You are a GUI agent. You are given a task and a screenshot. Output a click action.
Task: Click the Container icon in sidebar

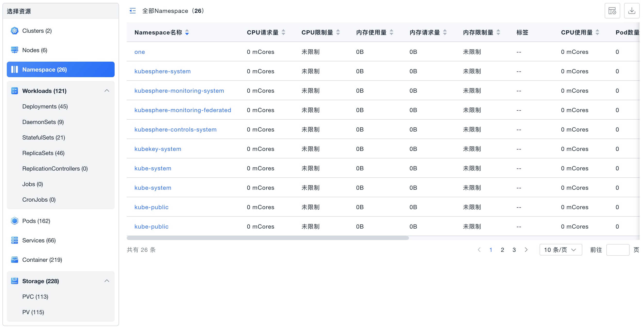pyautogui.click(x=15, y=260)
